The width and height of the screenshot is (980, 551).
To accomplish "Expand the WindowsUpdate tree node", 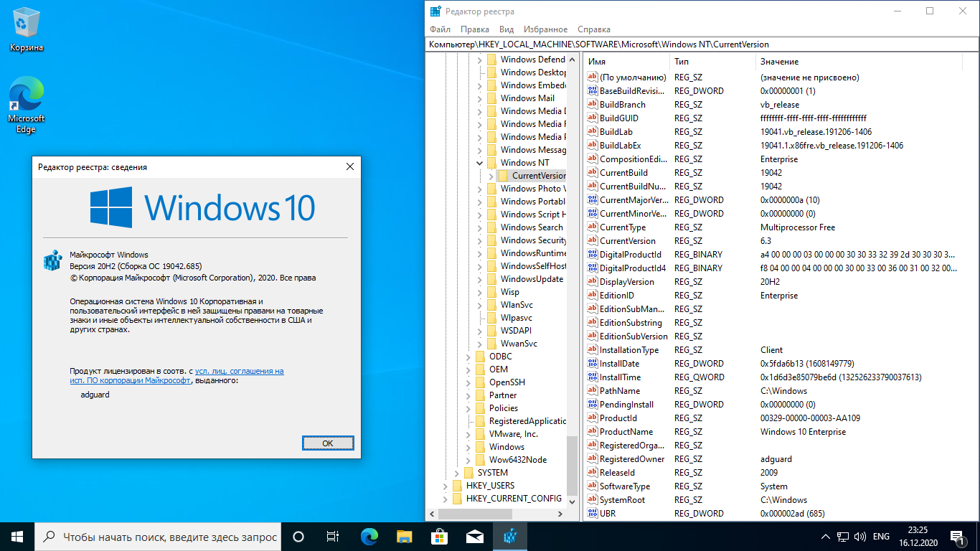I will (480, 279).
